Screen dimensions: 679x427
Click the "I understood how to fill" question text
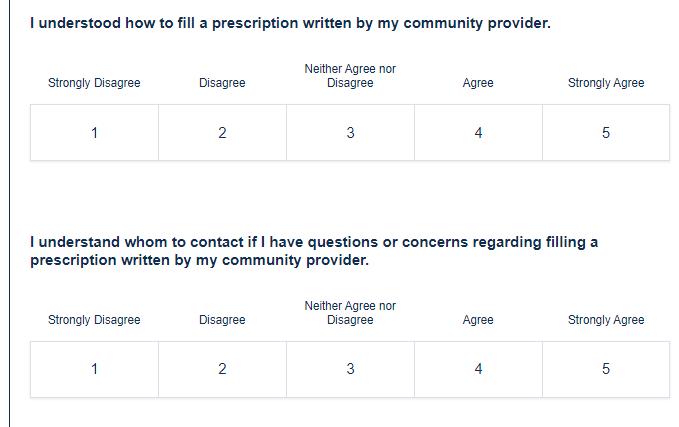tap(290, 23)
